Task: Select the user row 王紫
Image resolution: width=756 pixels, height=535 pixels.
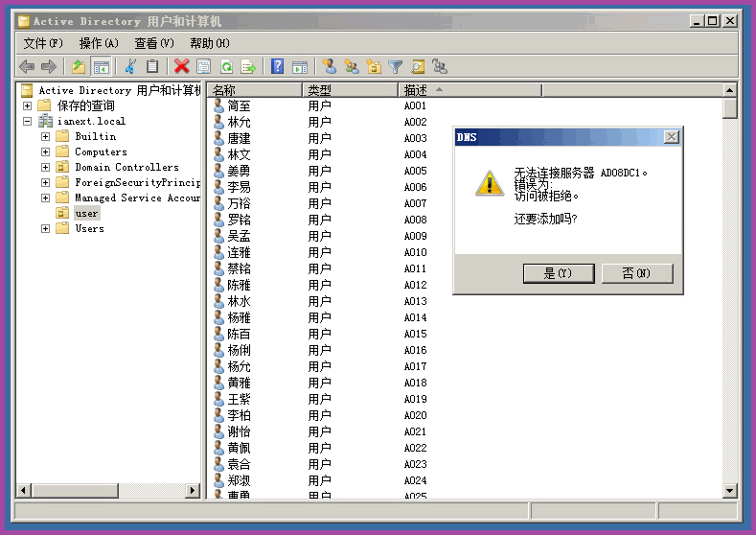Action: coord(239,399)
